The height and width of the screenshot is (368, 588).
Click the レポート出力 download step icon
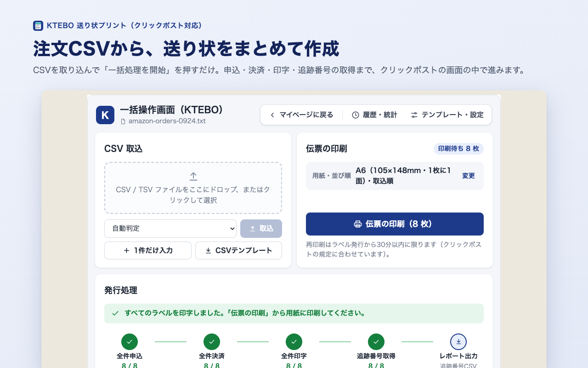(458, 342)
